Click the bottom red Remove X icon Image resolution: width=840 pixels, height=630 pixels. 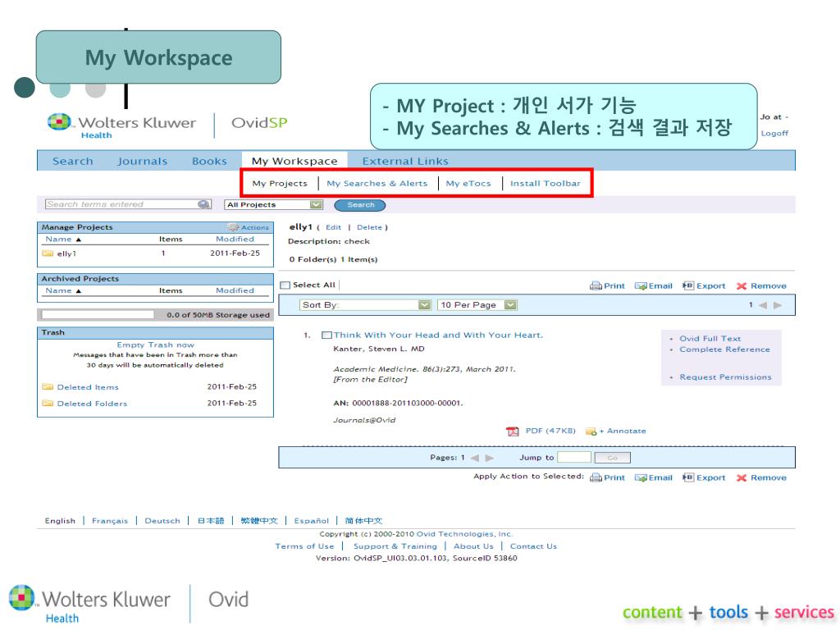[742, 478]
